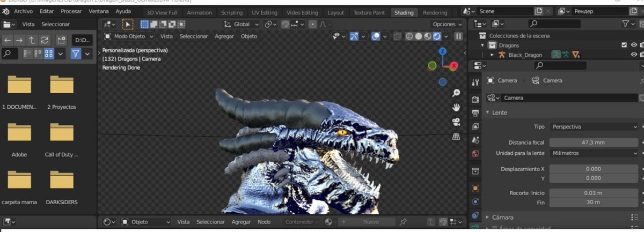Select the carpeta mama folder
The width and height of the screenshot is (644, 232).
coord(19,180)
